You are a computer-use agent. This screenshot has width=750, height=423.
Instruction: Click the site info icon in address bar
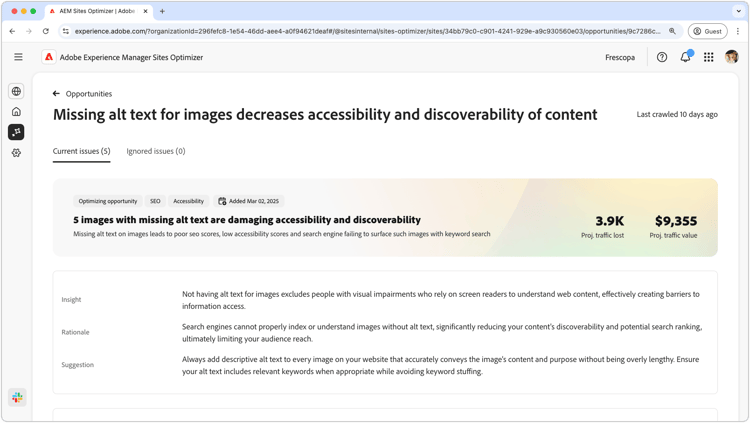(66, 31)
